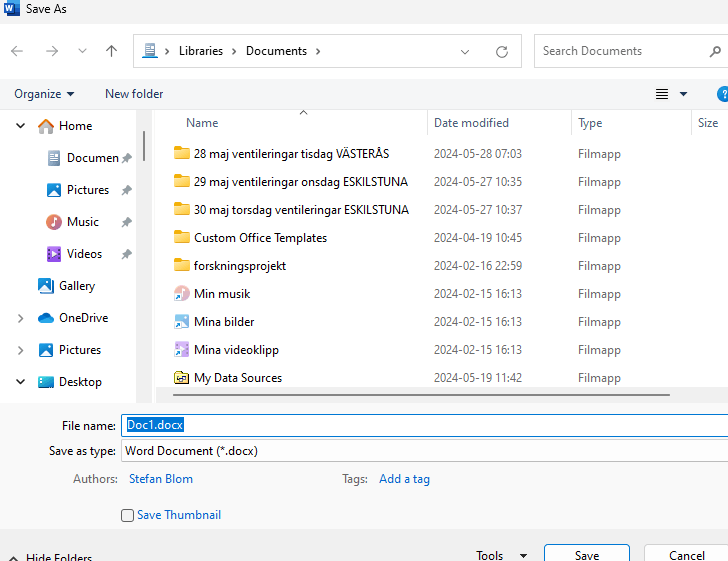This screenshot has height=561, width=728.
Task: Select Documents breadcrumb in address bar
Action: coord(276,51)
